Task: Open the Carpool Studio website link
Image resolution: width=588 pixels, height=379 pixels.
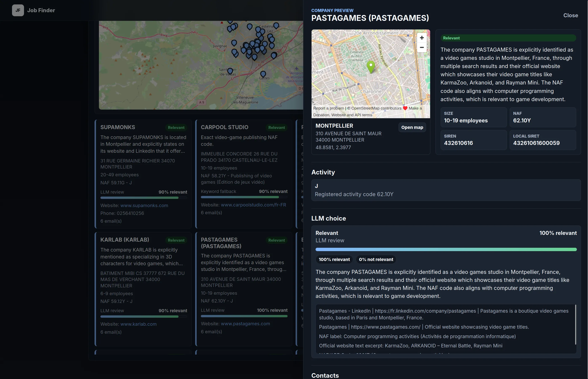Action: [x=253, y=205]
